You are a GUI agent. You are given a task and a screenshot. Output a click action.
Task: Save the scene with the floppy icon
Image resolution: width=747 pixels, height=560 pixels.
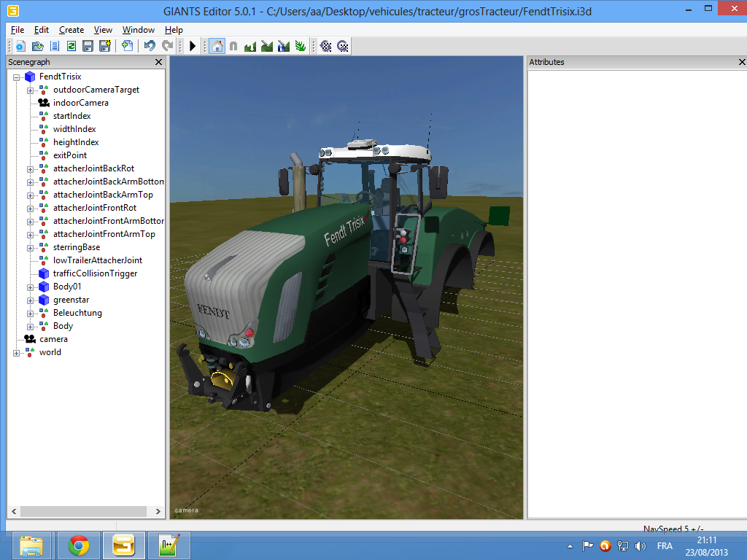(x=88, y=46)
